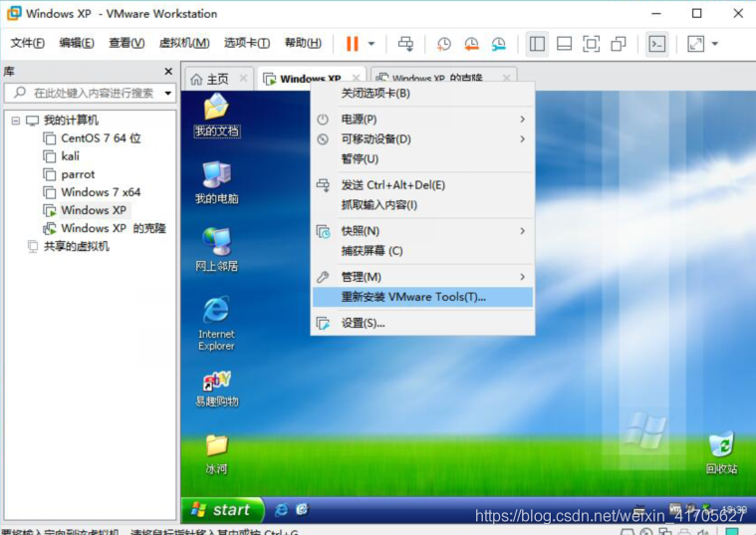Choose 重新安装 VMware Tools(T)...
The image size is (756, 535).
(422, 297)
